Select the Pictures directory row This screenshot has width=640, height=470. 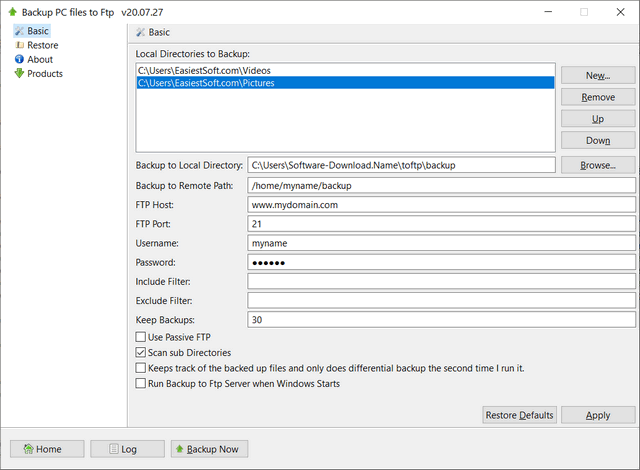coord(345,83)
